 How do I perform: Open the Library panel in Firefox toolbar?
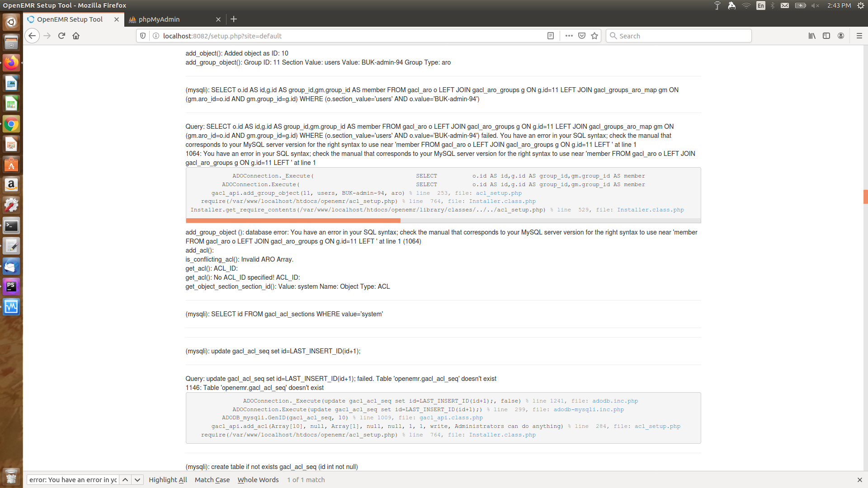coord(811,36)
